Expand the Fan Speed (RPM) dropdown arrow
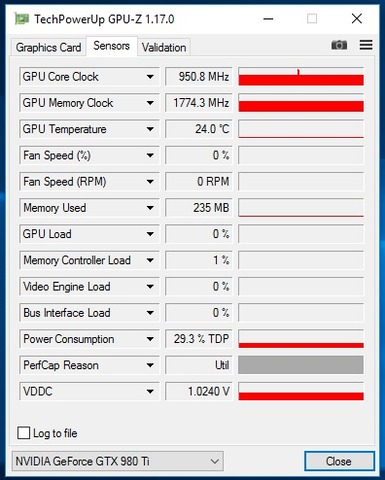 click(x=150, y=182)
